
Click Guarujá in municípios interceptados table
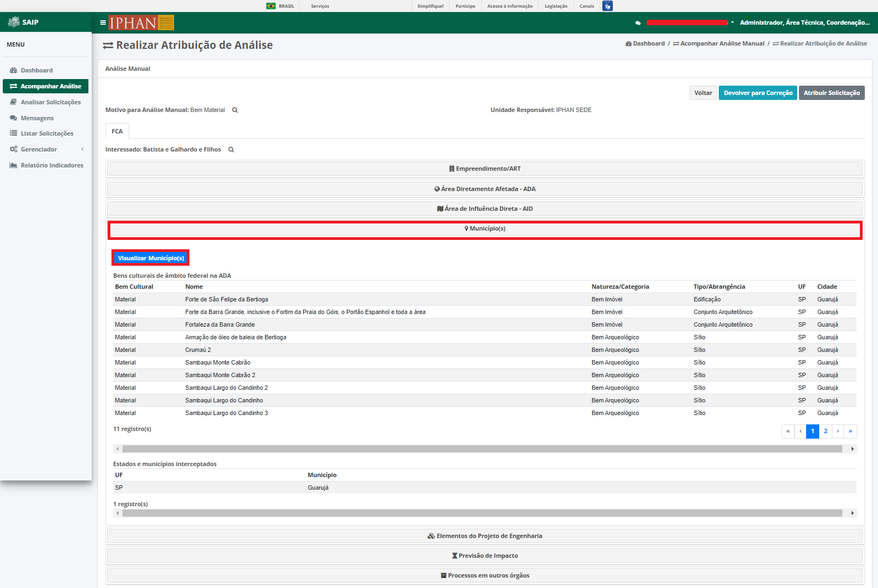318,488
